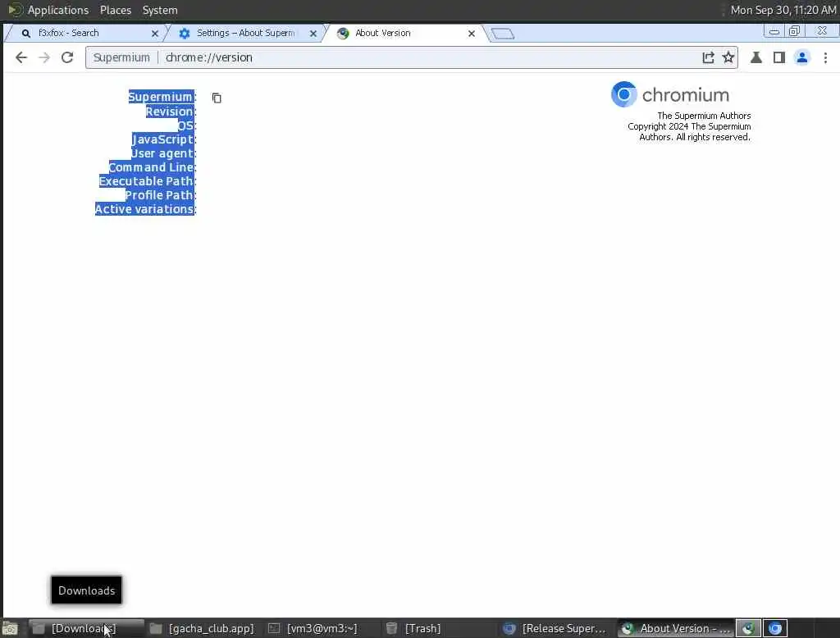This screenshot has width=840, height=638.
Task: Click the chromium logo
Action: [669, 94]
